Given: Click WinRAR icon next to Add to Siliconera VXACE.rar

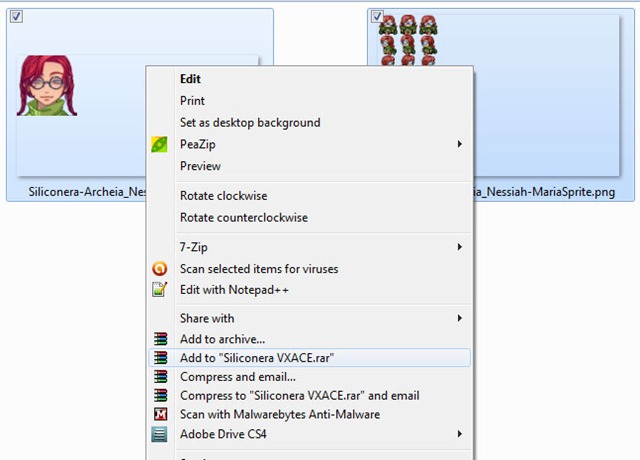Looking at the screenshot, I should [159, 357].
